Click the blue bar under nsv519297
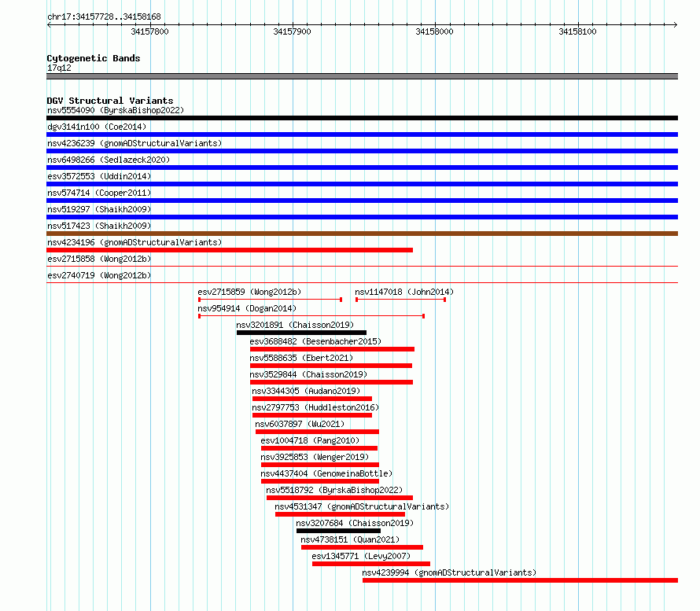The height and width of the screenshot is (611, 700). pos(362,217)
